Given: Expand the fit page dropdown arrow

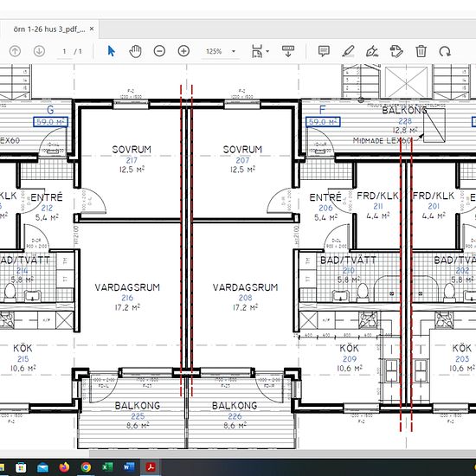Looking at the screenshot, I should pyautogui.click(x=267, y=51).
